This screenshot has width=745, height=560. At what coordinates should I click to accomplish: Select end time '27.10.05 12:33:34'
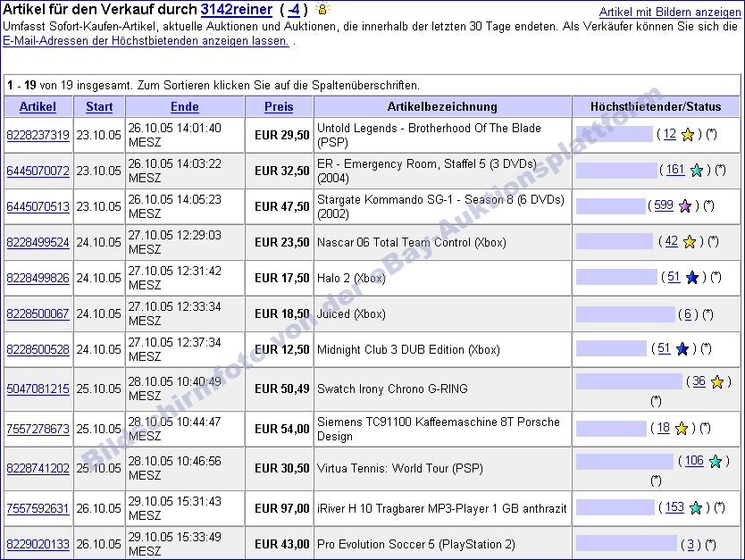pos(175,307)
